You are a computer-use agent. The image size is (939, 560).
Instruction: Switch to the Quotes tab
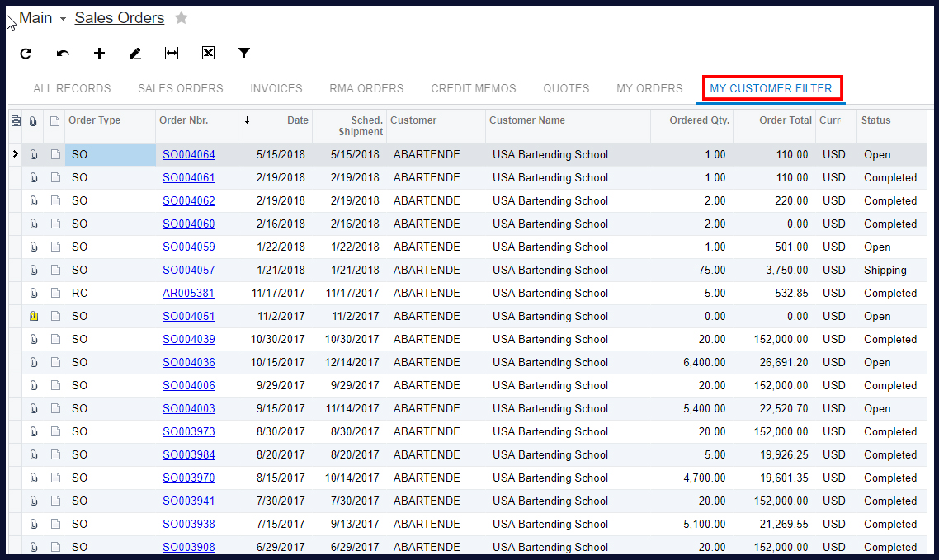click(x=566, y=88)
